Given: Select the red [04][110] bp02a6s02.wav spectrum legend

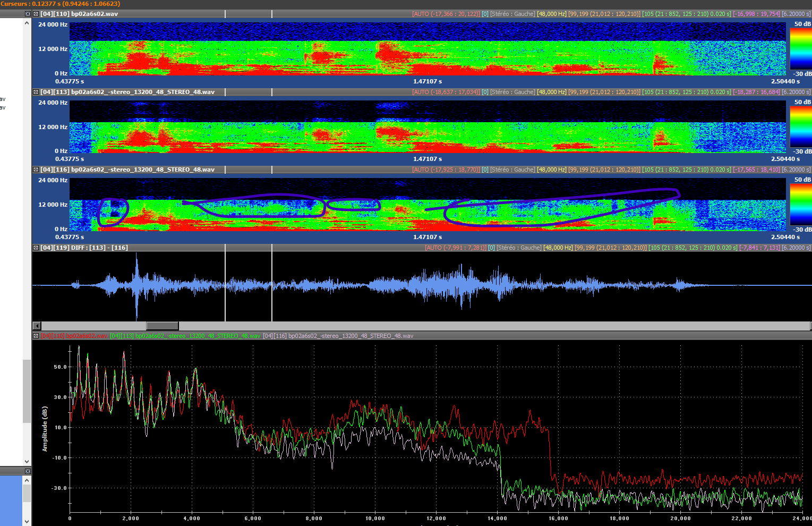Looking at the screenshot, I should coord(74,336).
